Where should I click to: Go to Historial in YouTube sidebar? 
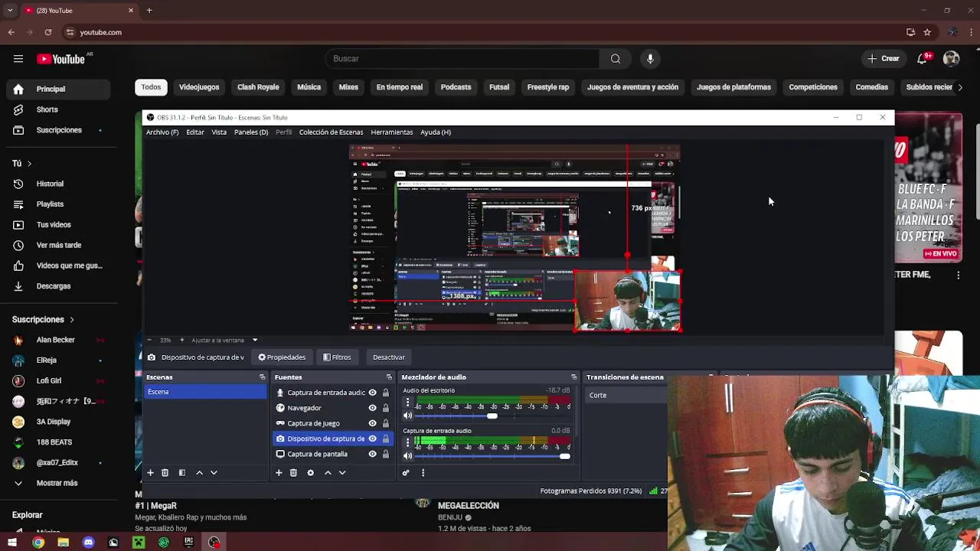tap(50, 184)
